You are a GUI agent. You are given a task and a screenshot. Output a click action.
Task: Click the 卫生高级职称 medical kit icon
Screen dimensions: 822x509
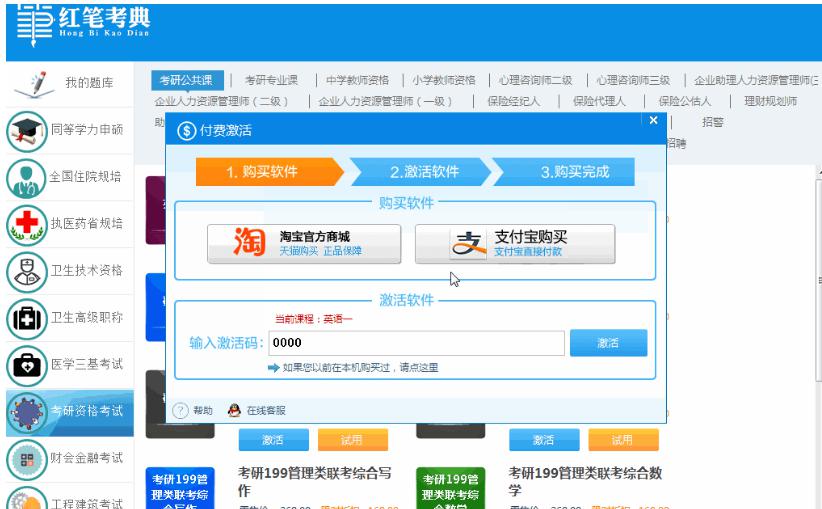27,319
